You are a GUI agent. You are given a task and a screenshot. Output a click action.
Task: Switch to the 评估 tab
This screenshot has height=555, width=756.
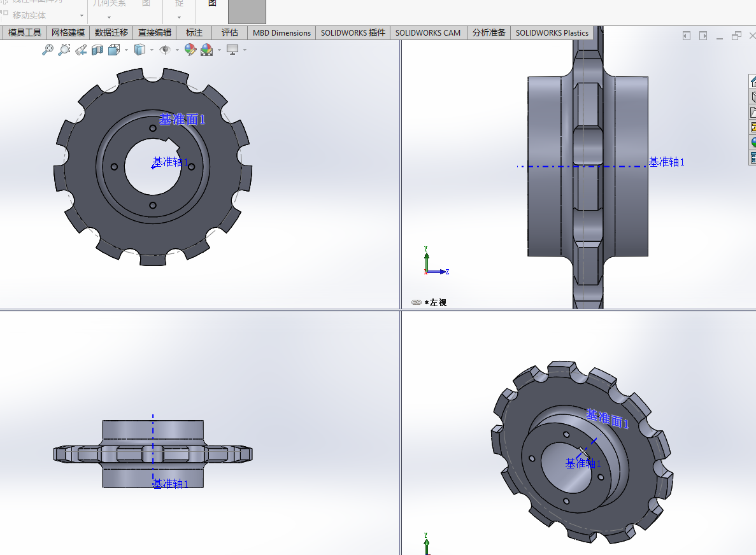(x=230, y=32)
